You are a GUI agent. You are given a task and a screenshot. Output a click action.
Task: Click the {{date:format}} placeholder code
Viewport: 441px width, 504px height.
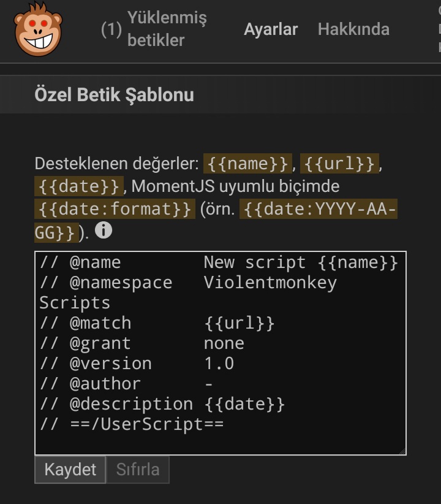[115, 209]
